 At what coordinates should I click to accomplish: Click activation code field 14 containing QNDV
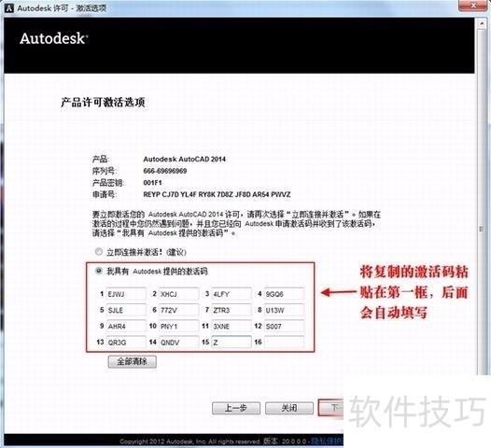(x=178, y=342)
